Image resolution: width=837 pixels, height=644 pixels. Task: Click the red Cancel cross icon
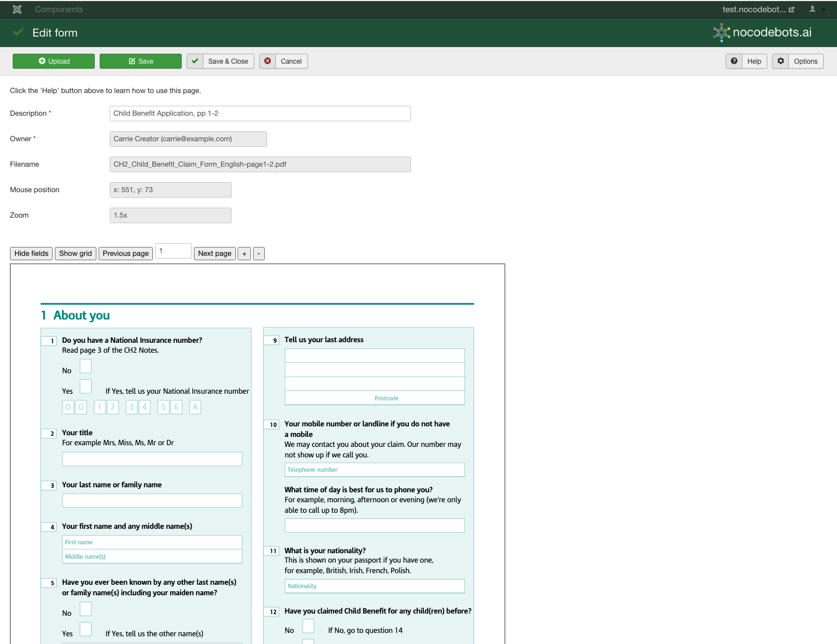268,61
